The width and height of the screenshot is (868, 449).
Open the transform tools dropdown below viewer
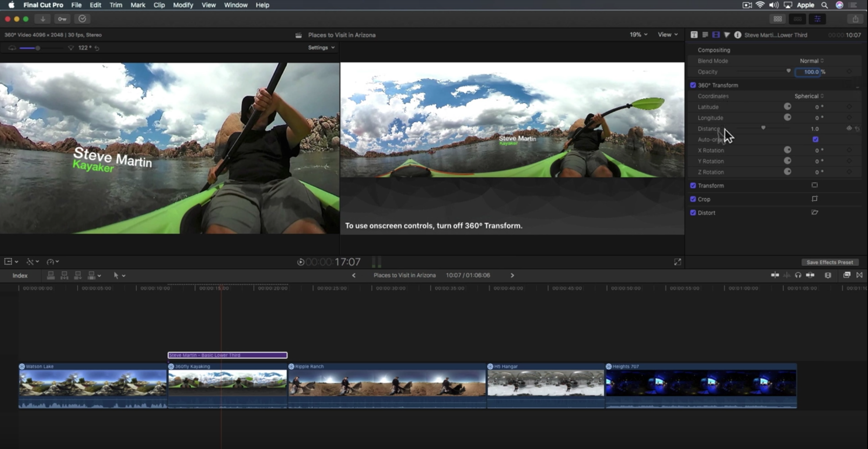[x=11, y=262]
